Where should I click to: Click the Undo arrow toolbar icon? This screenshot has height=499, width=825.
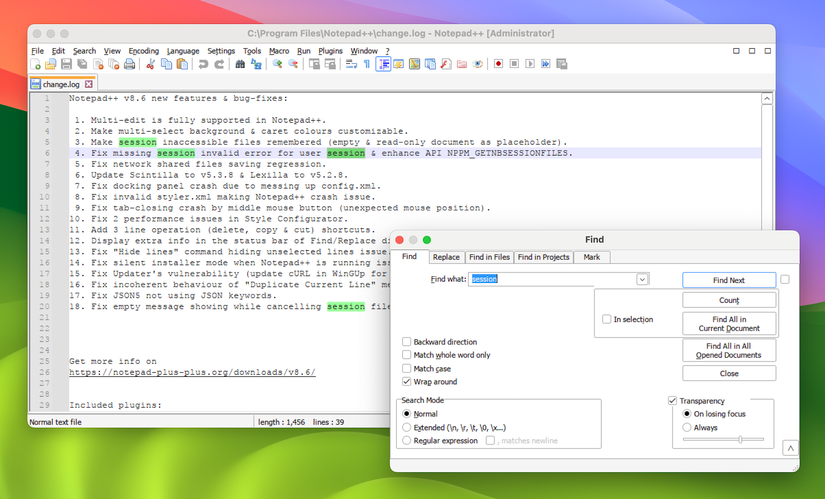click(x=203, y=64)
